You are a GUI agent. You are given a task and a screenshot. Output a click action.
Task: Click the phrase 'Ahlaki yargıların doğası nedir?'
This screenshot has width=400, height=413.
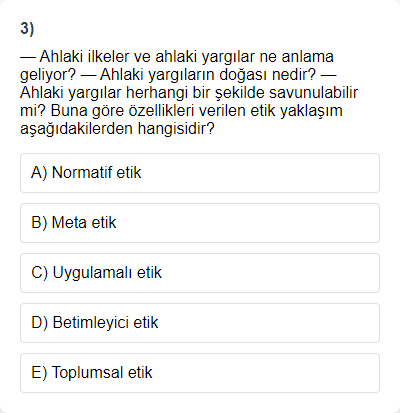click(208, 75)
